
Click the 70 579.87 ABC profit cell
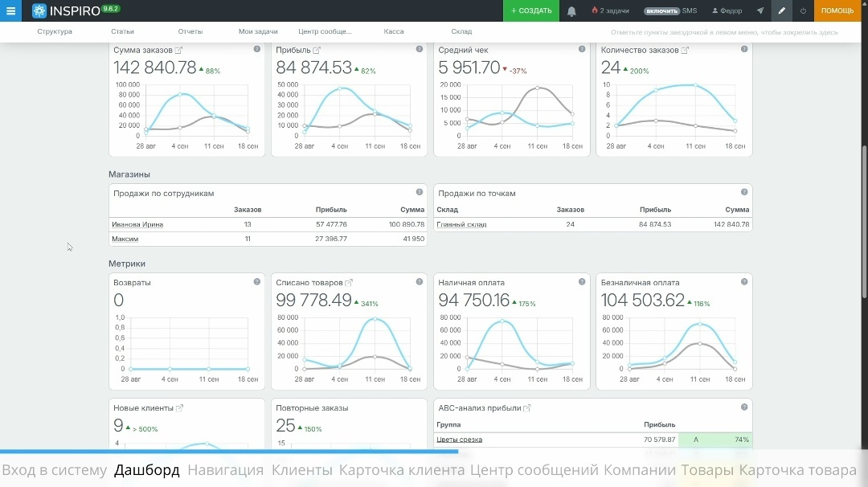click(x=659, y=440)
